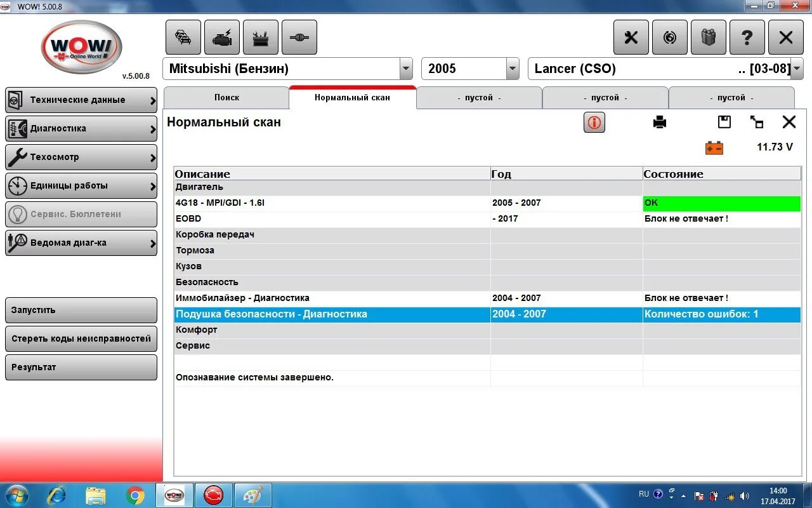Switch to the Поиск tab
This screenshot has width=812, height=508.
point(226,98)
